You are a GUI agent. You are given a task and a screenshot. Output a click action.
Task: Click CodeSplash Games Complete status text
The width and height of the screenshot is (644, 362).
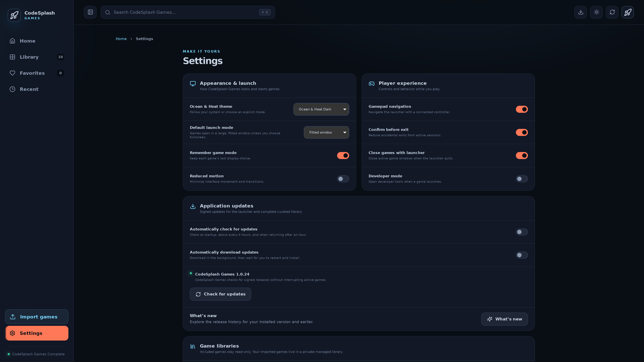[39, 354]
